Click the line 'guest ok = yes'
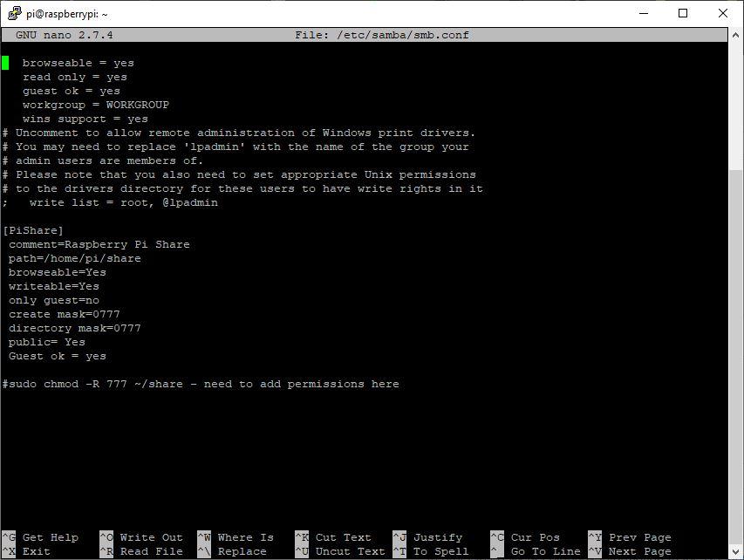 pyautogui.click(x=72, y=91)
